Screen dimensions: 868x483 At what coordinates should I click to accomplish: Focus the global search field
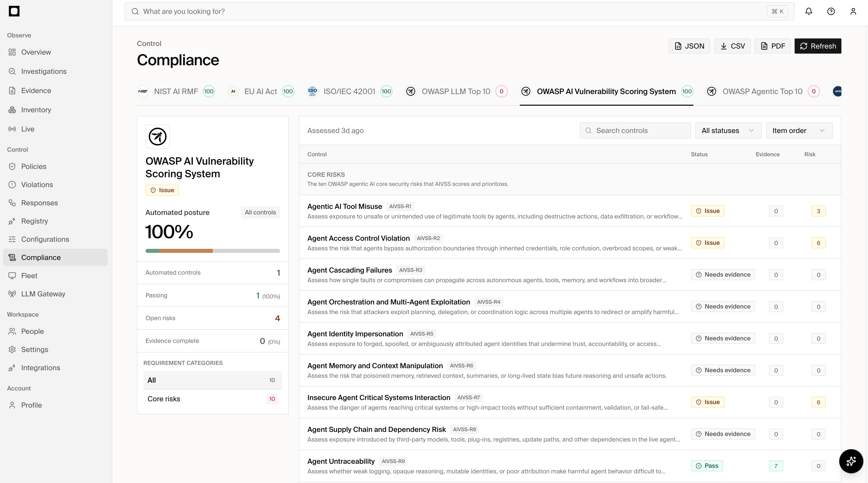tap(459, 11)
